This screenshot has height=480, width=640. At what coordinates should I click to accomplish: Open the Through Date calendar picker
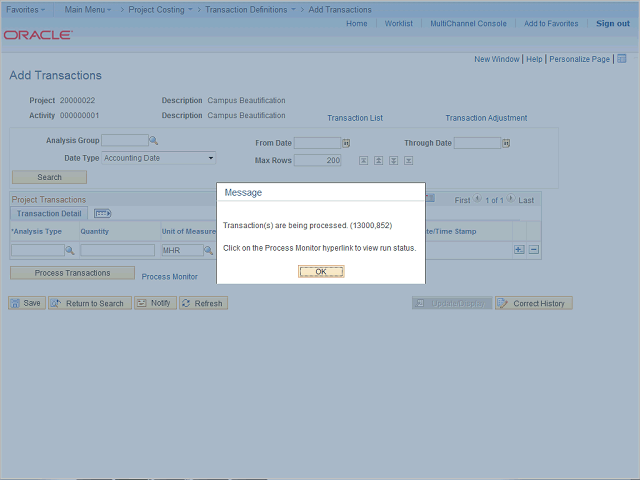pyautogui.click(x=506, y=143)
